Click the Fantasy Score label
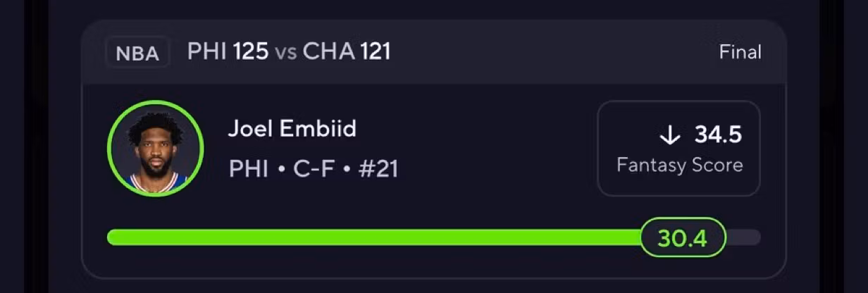This screenshot has width=868, height=293. coord(680,166)
